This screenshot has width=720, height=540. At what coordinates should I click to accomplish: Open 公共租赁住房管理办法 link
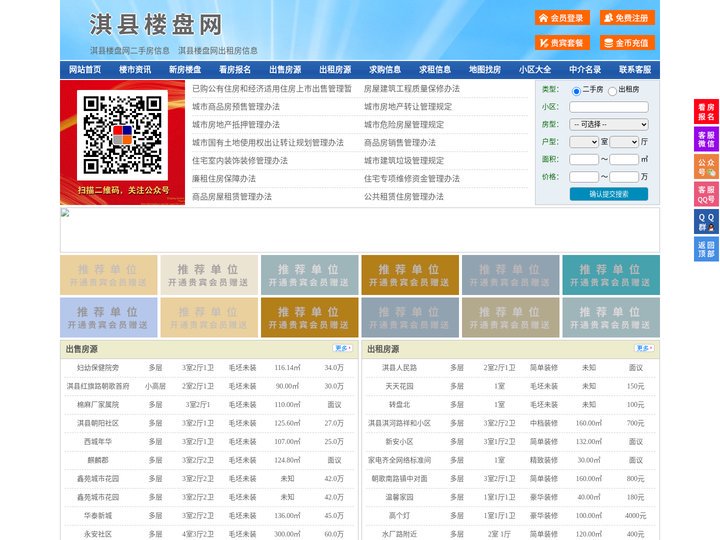(x=404, y=197)
